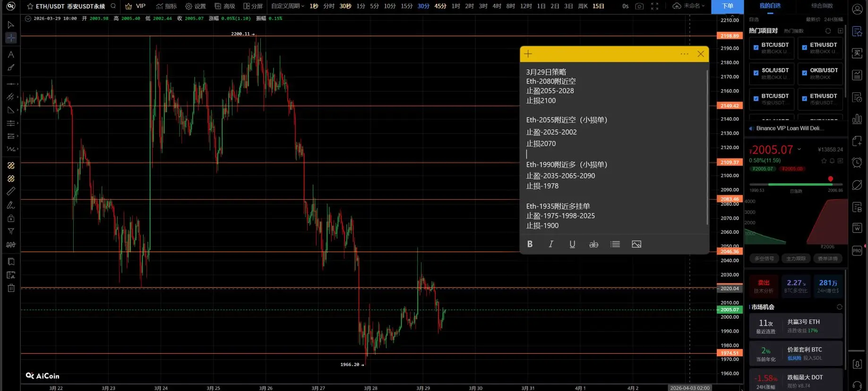Set a price alert with bell icon
Viewport: 868px width, 391px height.
click(832, 161)
